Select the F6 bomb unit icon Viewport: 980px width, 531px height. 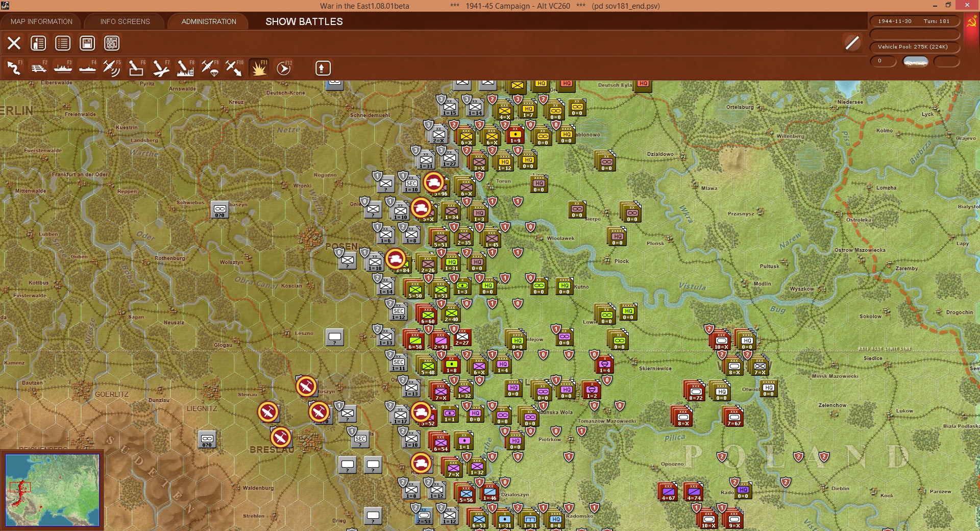point(136,68)
